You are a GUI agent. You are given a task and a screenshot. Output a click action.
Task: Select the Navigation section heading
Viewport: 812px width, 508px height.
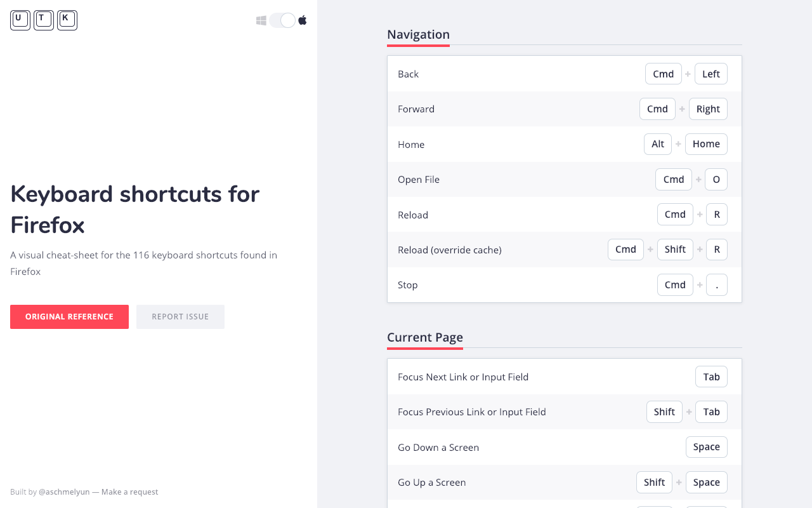(x=418, y=35)
